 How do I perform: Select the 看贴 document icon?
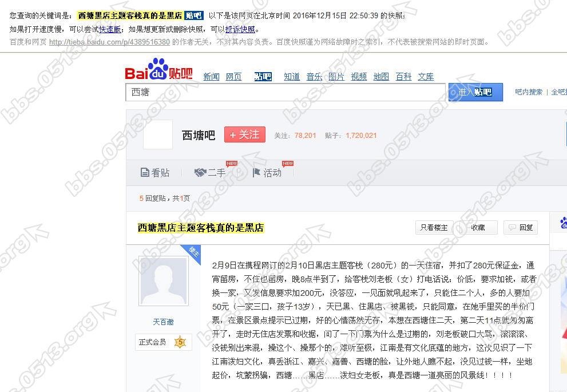[x=145, y=173]
